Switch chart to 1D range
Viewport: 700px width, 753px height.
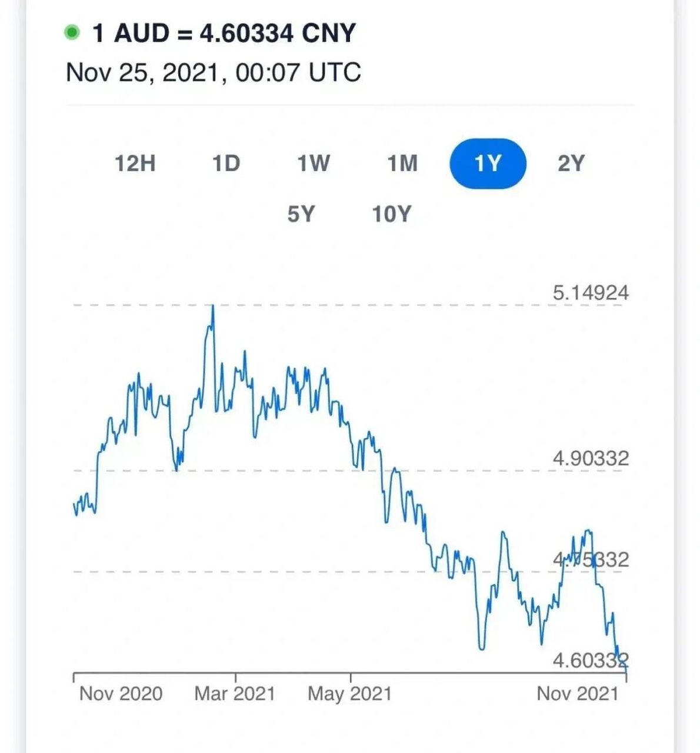pos(226,164)
